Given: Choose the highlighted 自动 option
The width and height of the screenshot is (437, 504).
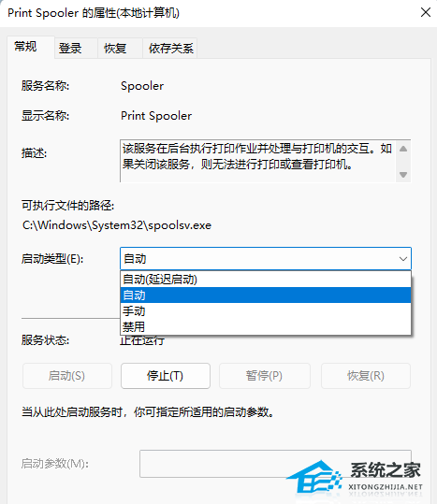Looking at the screenshot, I should [x=266, y=295].
